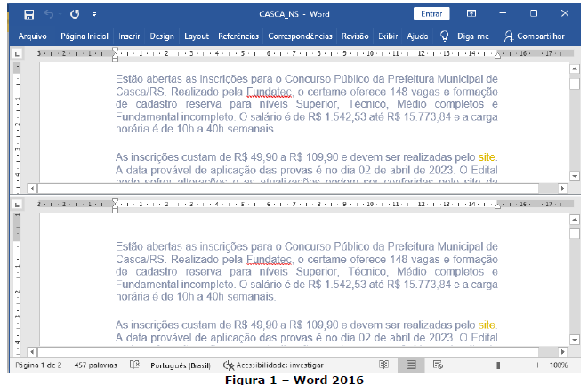Click the Undo arrow icon
Viewport: 588px width, 385px height.
[49, 14]
